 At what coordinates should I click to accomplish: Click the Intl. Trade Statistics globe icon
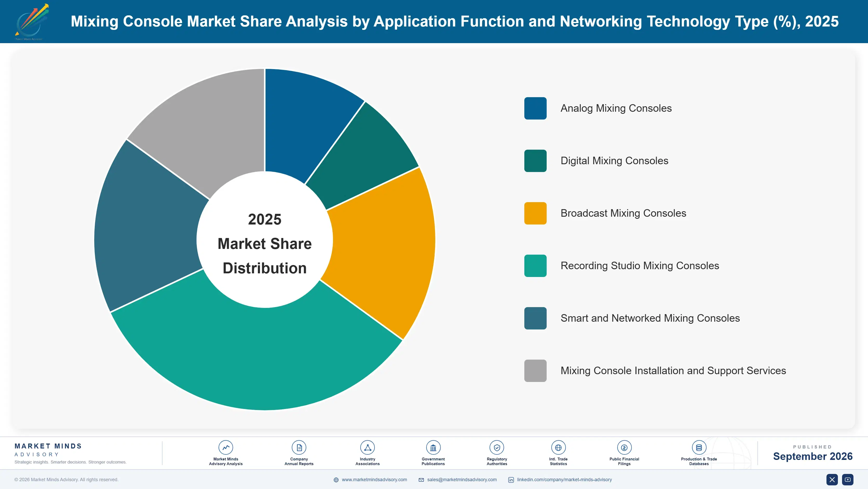tap(558, 447)
